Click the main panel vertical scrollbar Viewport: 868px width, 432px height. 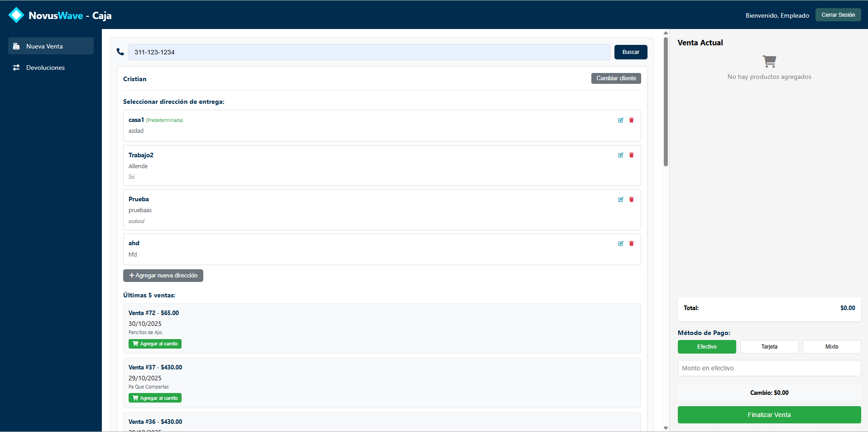point(666,102)
